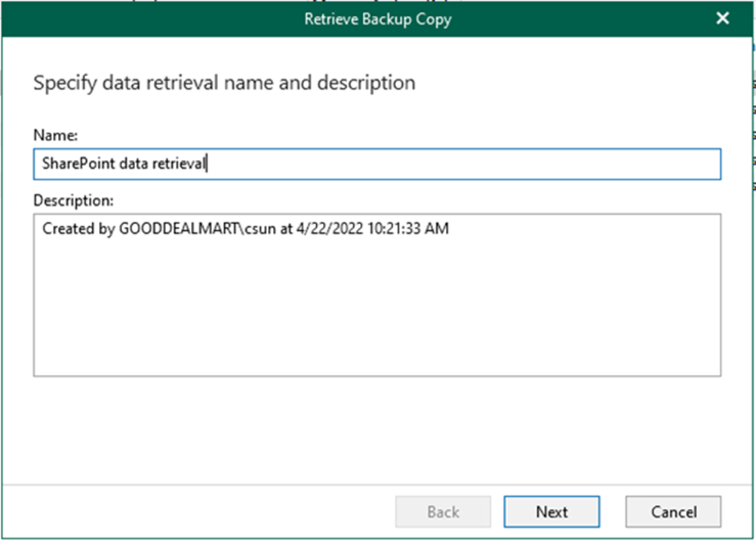Click the 'Retrieve Backup Copy' title bar text

click(x=378, y=20)
